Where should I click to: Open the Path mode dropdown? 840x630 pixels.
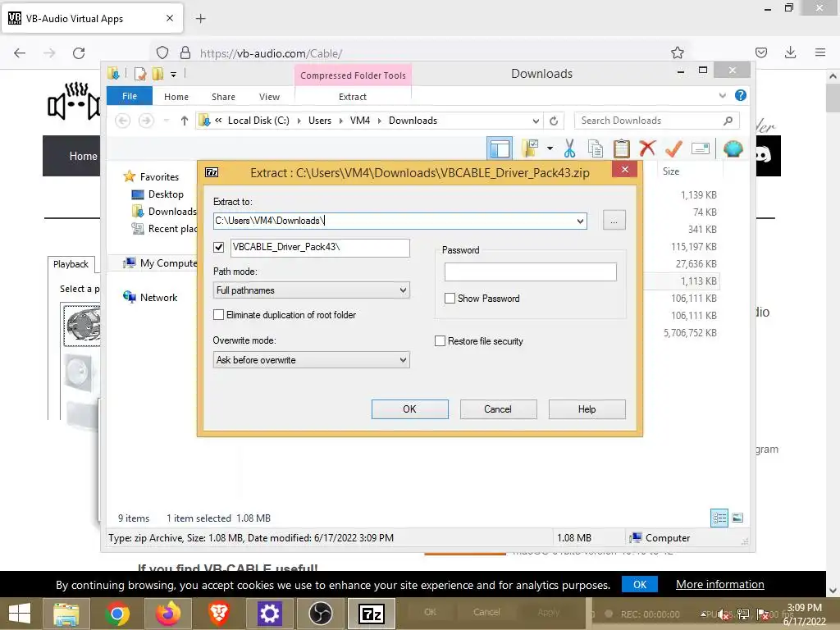[403, 290]
